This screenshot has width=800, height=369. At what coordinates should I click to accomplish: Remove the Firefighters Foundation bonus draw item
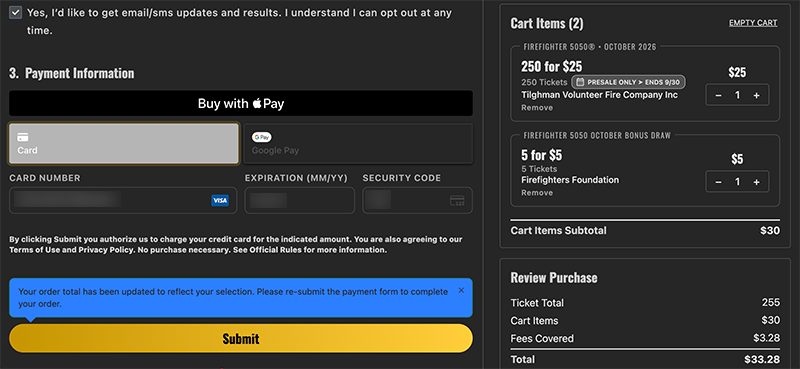point(537,192)
